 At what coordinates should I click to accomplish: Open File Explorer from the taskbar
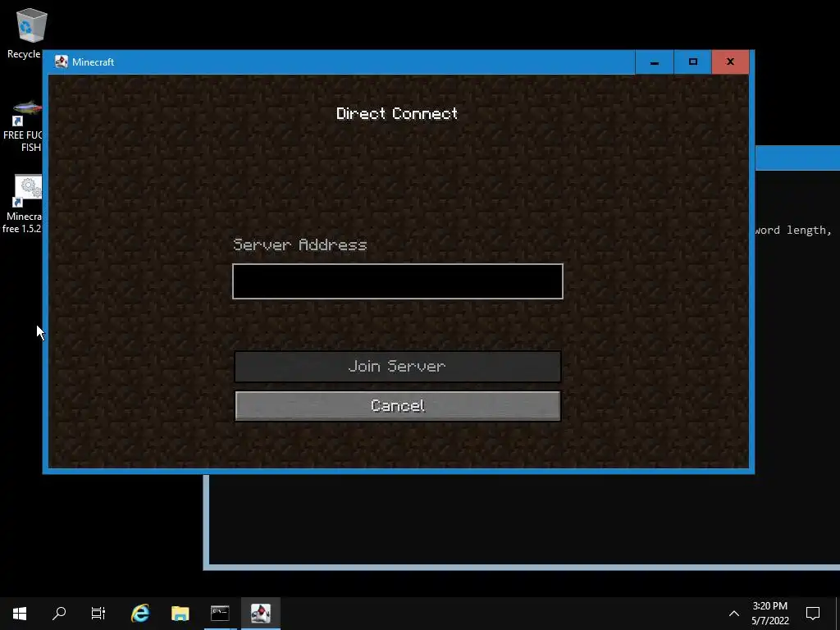click(x=180, y=613)
